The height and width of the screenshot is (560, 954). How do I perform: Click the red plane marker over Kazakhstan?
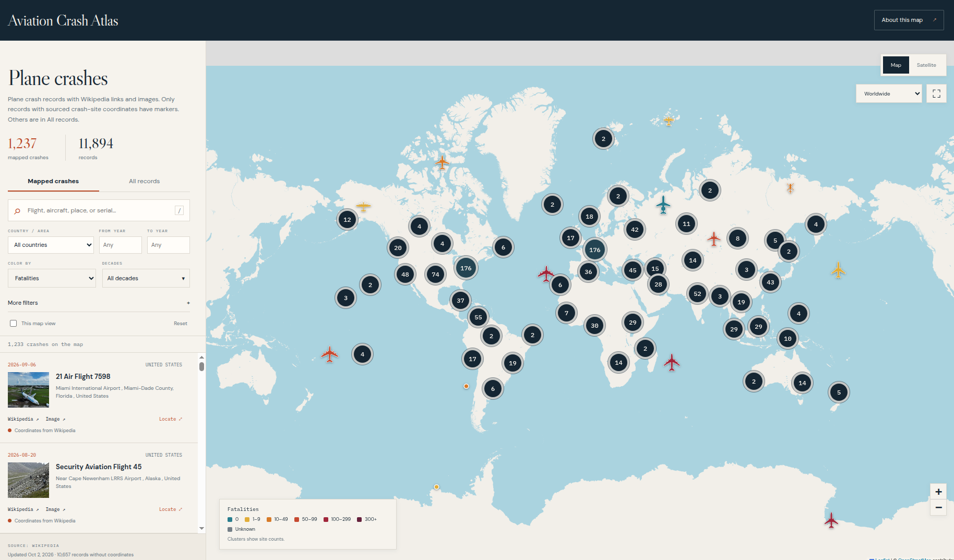pos(713,239)
